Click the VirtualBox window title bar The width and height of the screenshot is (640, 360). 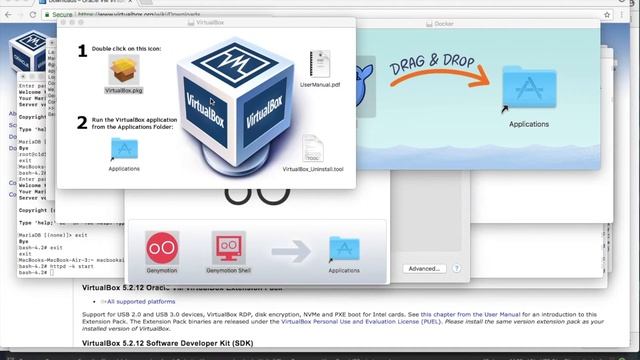(x=206, y=22)
